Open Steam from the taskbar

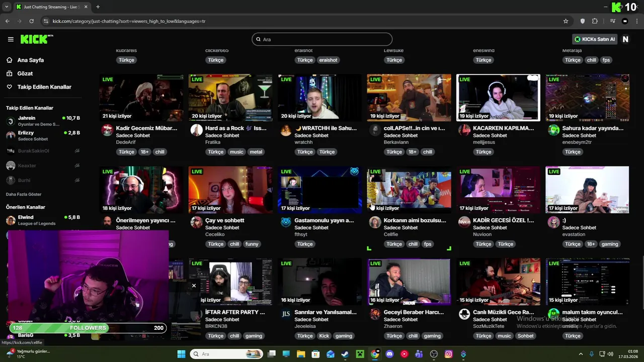click(345, 354)
